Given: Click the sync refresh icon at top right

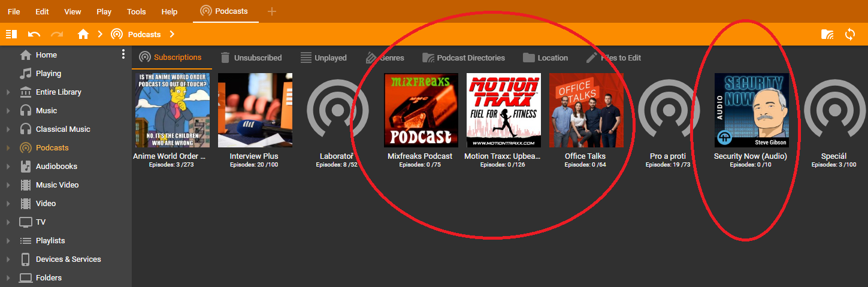Looking at the screenshot, I should (x=850, y=34).
